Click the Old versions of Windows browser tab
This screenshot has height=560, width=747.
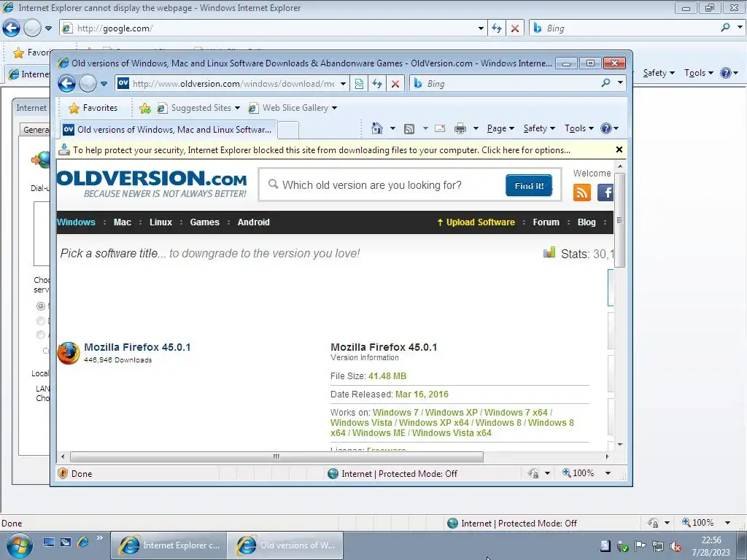pos(169,130)
